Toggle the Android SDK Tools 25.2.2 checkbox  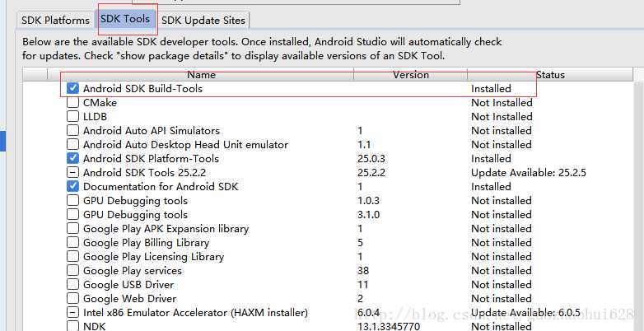(72, 172)
